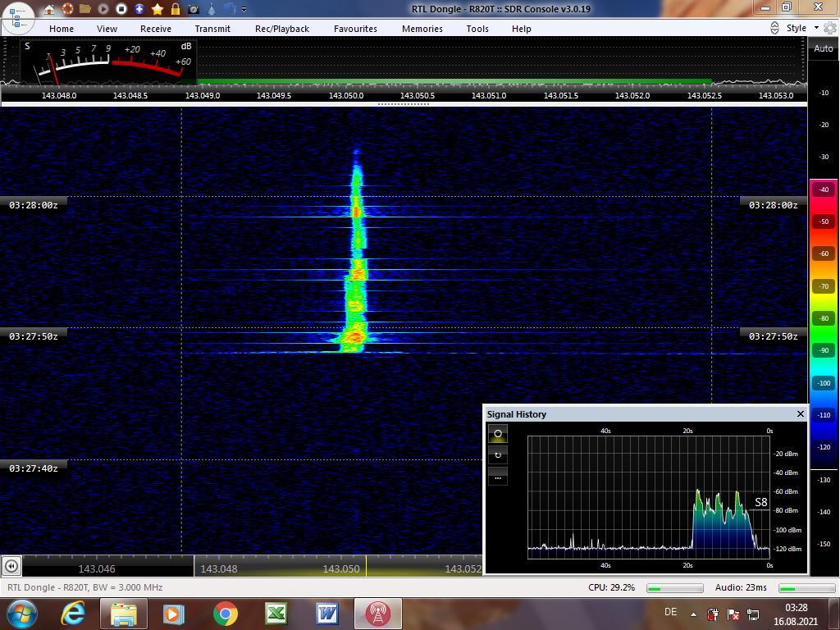Screen dimensions: 840x630
Task: Click the CPU usage progress bar
Action: pos(675,588)
